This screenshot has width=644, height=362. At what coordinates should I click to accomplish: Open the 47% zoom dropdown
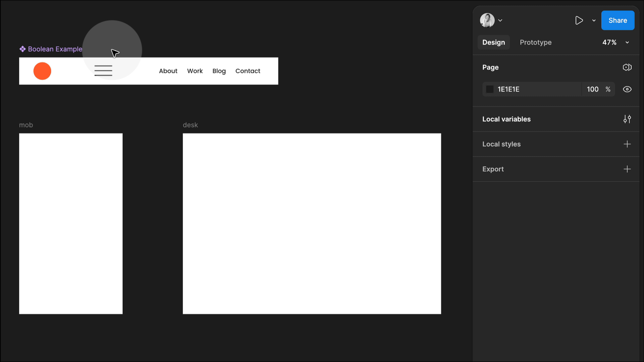615,42
